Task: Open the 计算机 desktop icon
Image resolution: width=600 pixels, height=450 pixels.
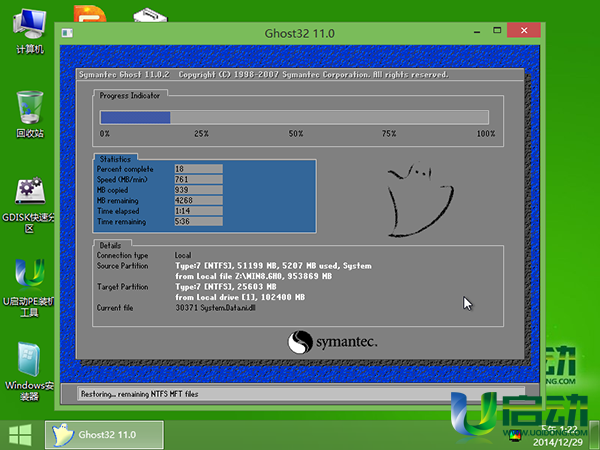Action: click(x=29, y=31)
